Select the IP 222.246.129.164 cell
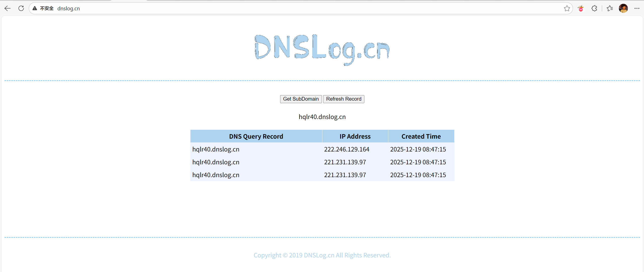Viewport: 644px width, 272px height. coord(347,149)
